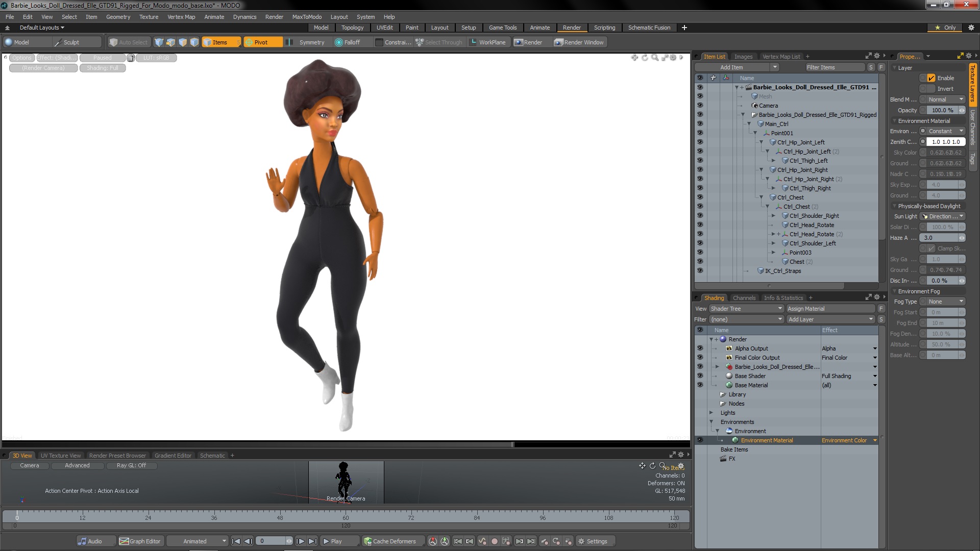Viewport: 980px width, 551px height.
Task: Switch to the Channels tab
Action: [x=744, y=298]
